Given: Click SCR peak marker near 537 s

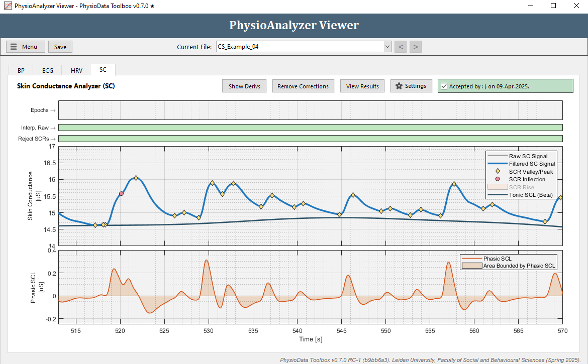Looking at the screenshot, I should [272, 195].
